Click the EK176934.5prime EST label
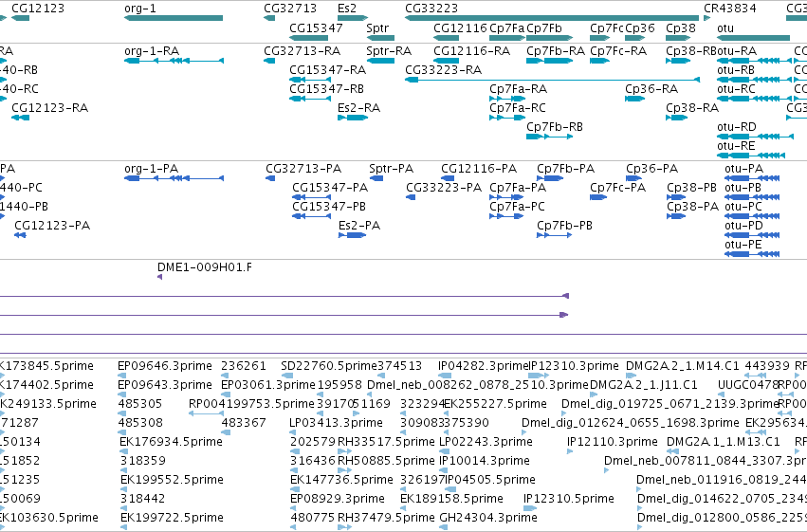 click(x=171, y=442)
